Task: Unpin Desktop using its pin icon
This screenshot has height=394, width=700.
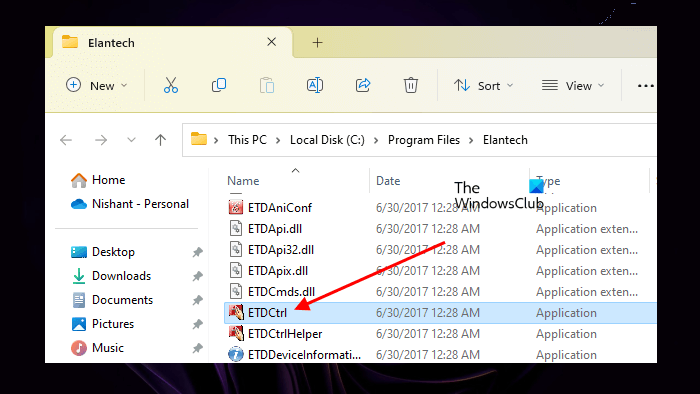Action: click(x=197, y=253)
